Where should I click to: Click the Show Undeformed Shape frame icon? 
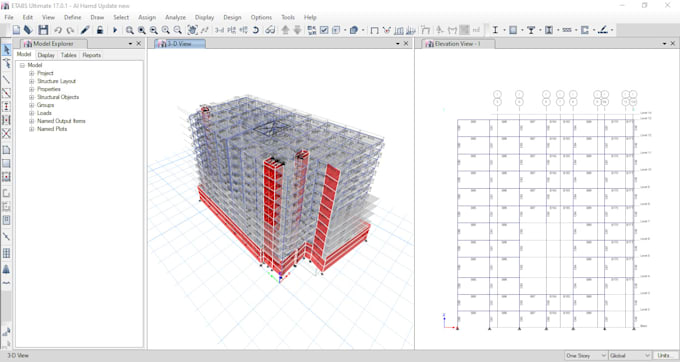pyautogui.click(x=375, y=30)
